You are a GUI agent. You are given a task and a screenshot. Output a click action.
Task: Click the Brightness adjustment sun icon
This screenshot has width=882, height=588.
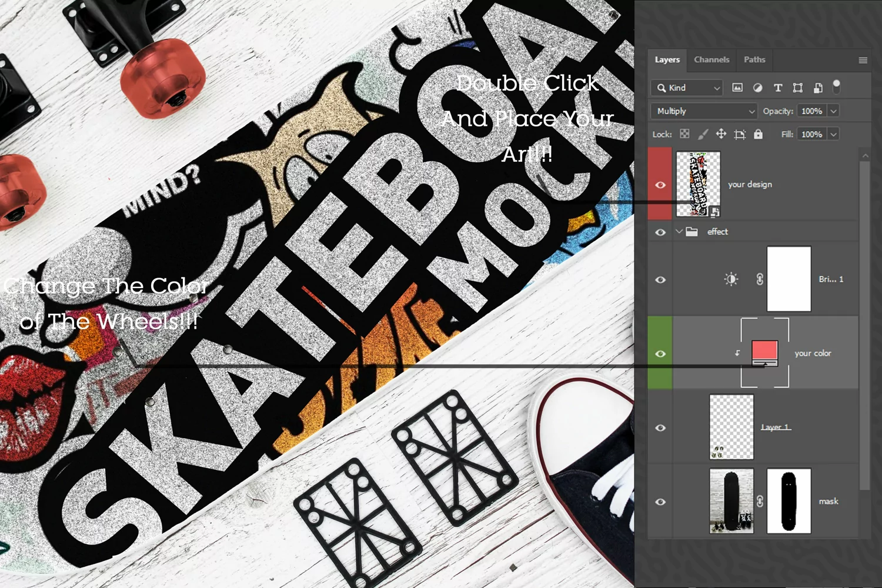pos(731,279)
